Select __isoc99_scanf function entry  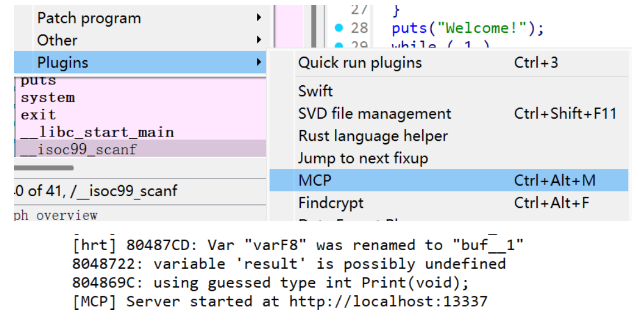pyautogui.click(x=78, y=149)
